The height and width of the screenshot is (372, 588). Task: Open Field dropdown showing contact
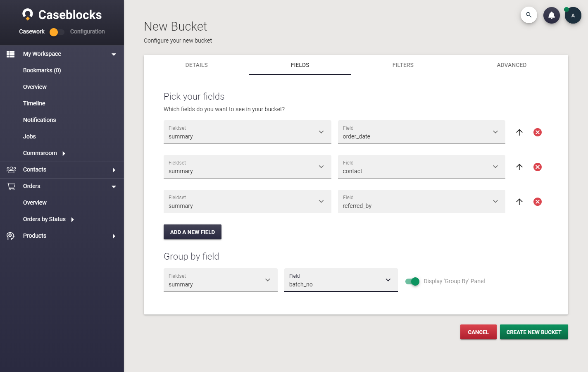coord(421,167)
